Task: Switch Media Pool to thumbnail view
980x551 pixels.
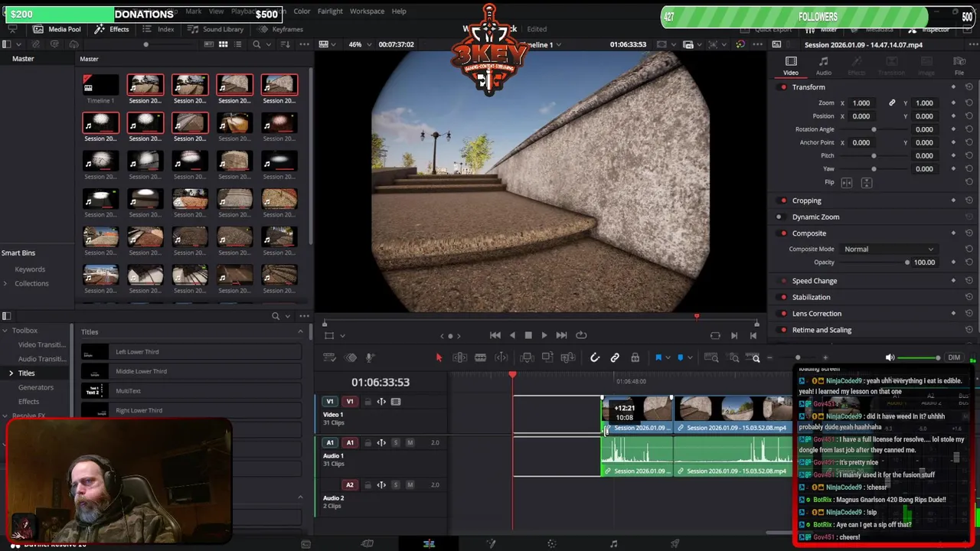Action: (224, 44)
